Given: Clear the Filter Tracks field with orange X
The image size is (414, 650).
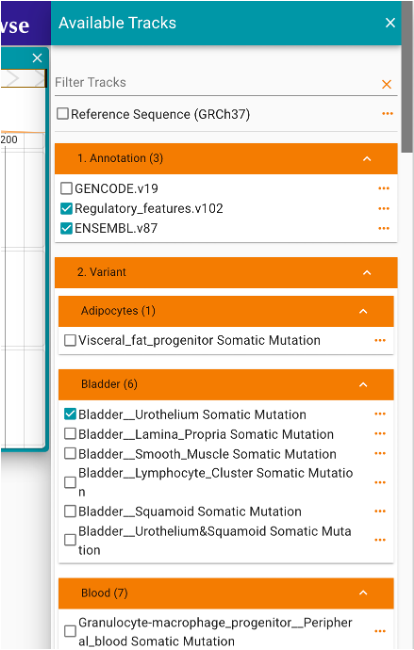Looking at the screenshot, I should 386,84.
